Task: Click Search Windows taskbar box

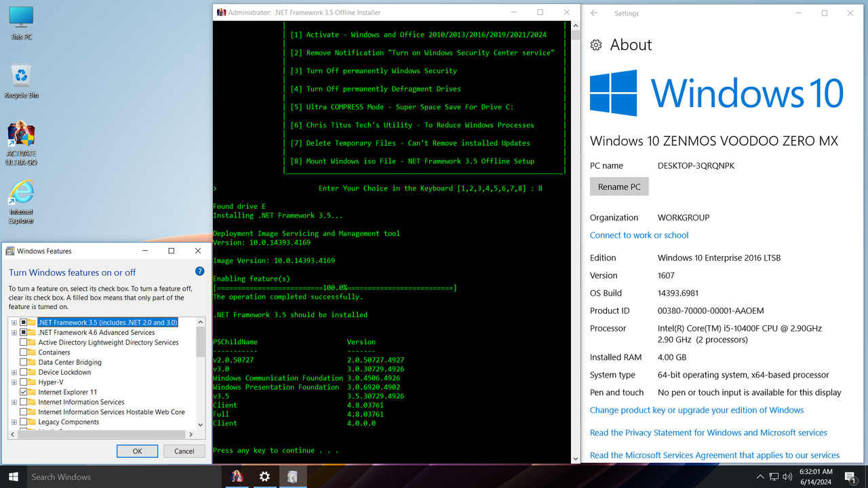Action: point(124,476)
